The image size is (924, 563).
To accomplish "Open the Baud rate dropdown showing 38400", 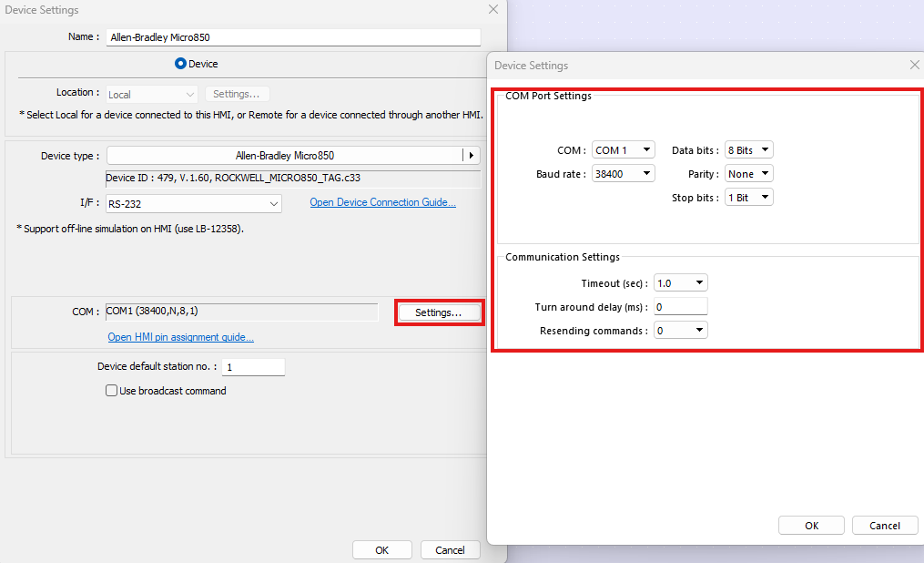I will (624, 173).
